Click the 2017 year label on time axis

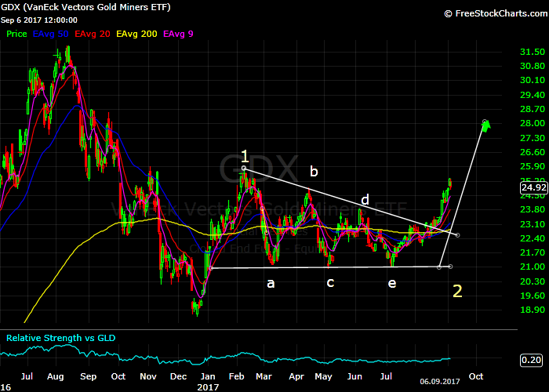click(208, 387)
